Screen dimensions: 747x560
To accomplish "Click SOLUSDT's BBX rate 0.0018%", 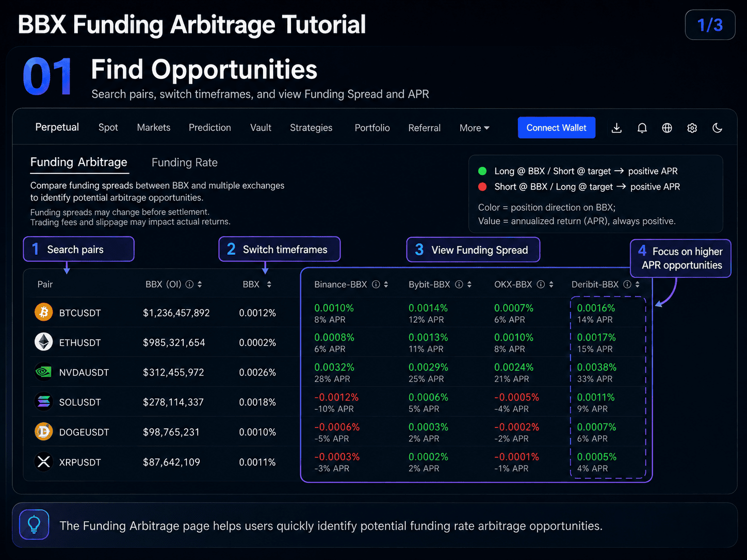I will coord(257,402).
